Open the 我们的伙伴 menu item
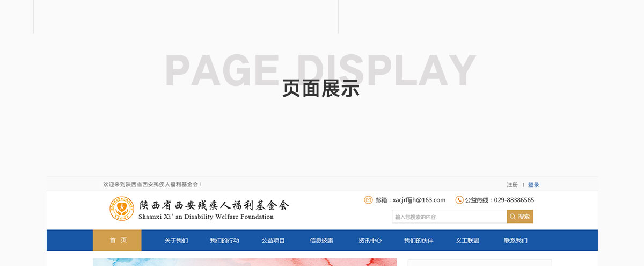This screenshot has height=266, width=644. click(419, 241)
